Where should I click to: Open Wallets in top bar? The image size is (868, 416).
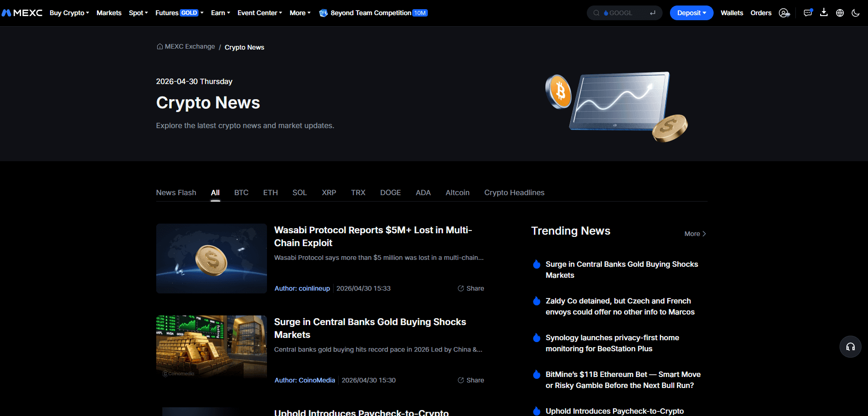732,13
